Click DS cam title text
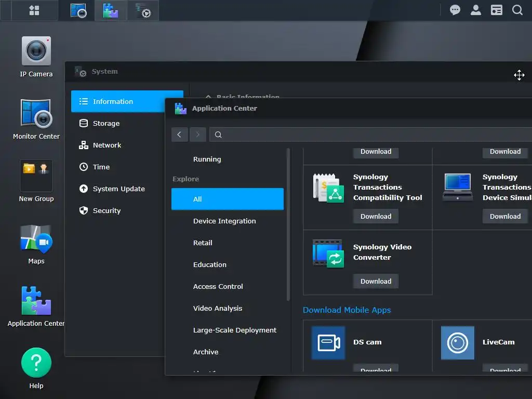This screenshot has width=532, height=399. click(x=367, y=342)
